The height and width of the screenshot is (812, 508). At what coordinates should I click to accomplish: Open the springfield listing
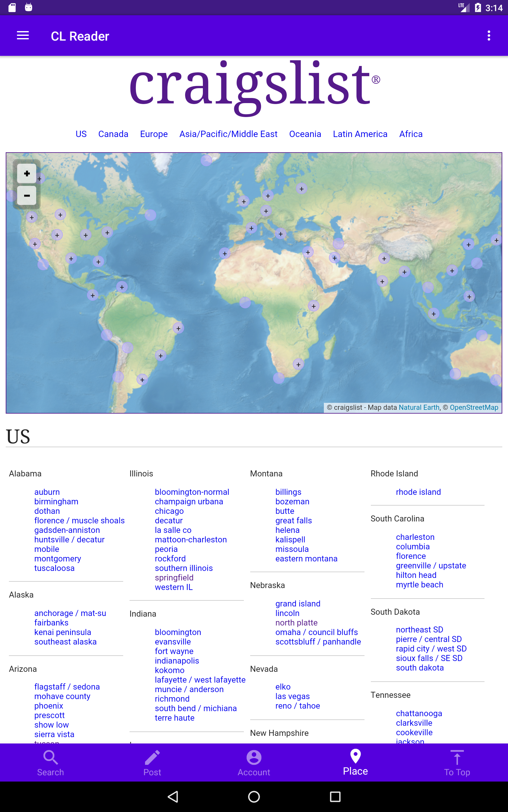[174, 578]
